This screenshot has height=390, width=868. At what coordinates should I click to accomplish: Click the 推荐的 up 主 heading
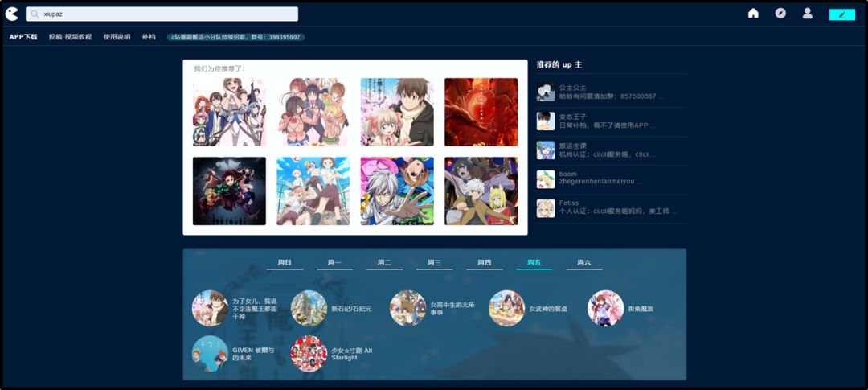point(559,65)
